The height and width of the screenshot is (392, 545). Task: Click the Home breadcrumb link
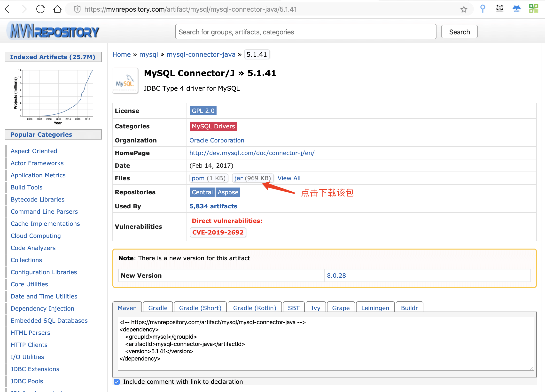tap(122, 55)
